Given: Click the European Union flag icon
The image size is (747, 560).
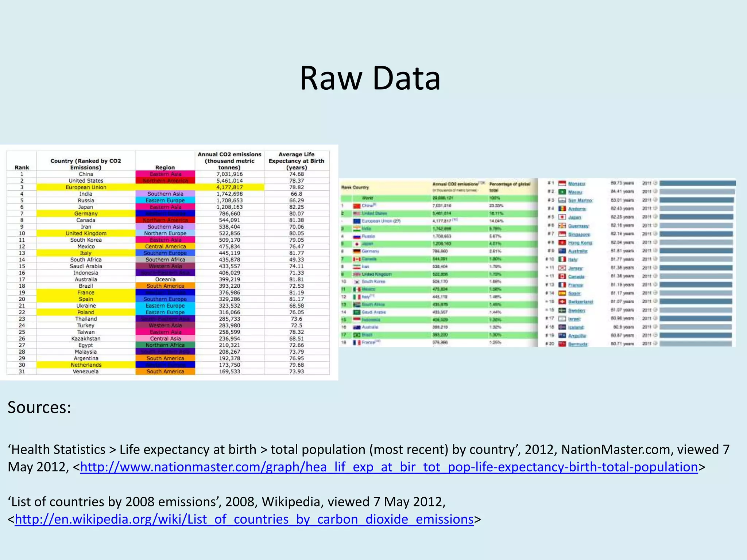Looking at the screenshot, I should click(357, 221).
